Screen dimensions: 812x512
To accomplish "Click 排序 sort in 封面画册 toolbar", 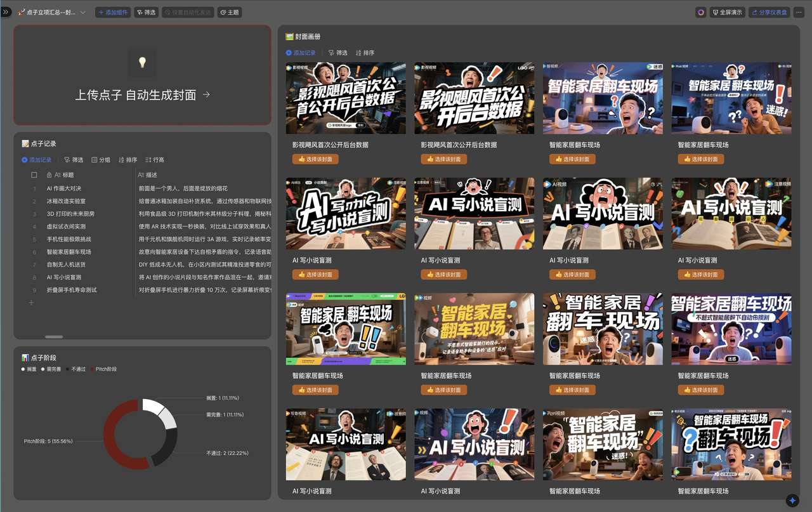I will (x=365, y=53).
